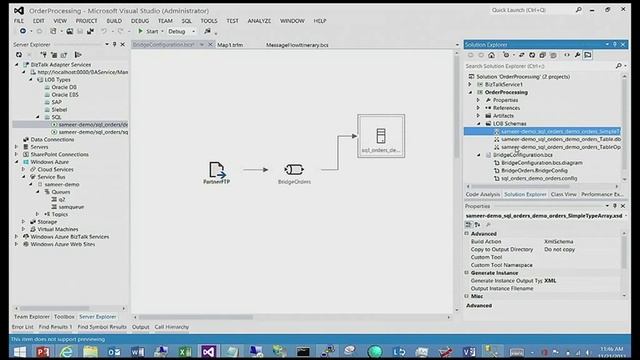Click the green Start debugging arrow
This screenshot has width=640, height=360.
(x=140, y=31)
